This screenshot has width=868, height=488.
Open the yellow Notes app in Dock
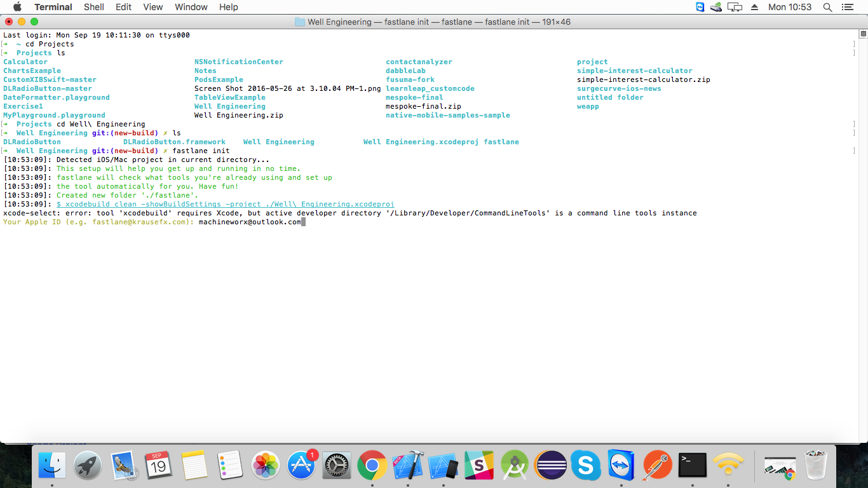pyautogui.click(x=194, y=466)
